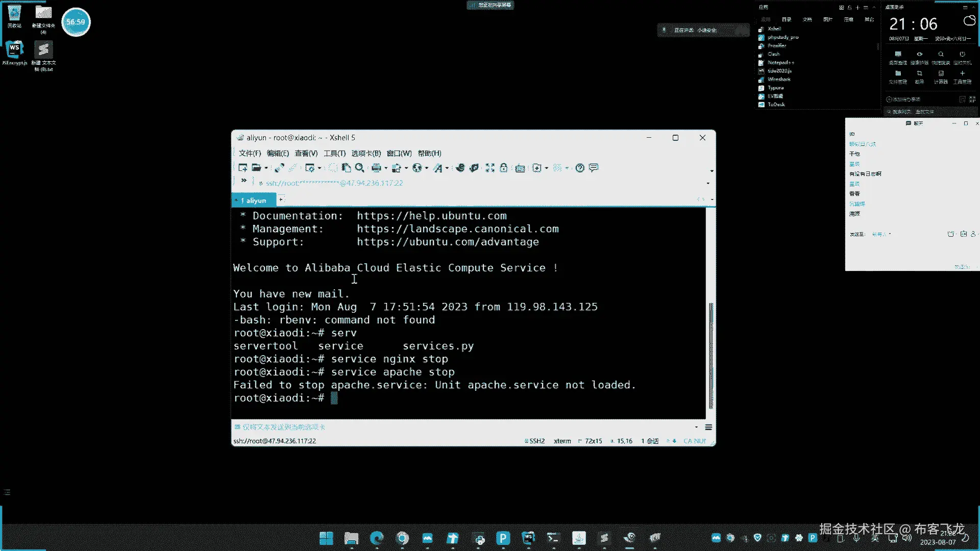Click the speech bubble feedback icon
The image size is (980, 551).
(x=594, y=168)
